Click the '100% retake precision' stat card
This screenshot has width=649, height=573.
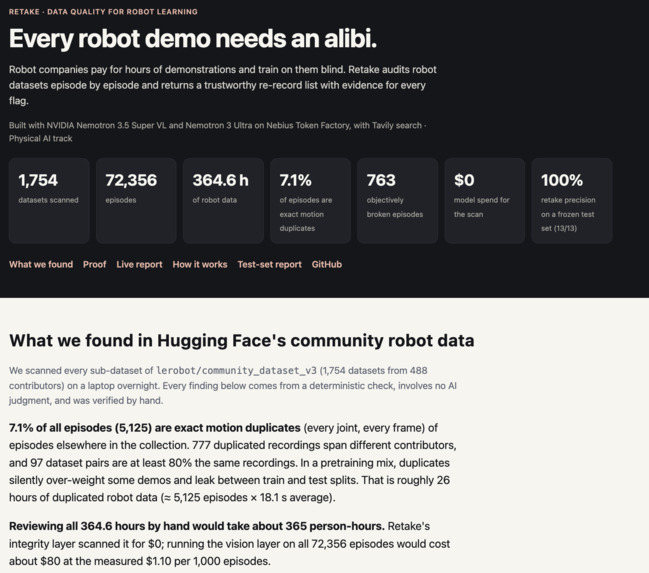click(572, 201)
